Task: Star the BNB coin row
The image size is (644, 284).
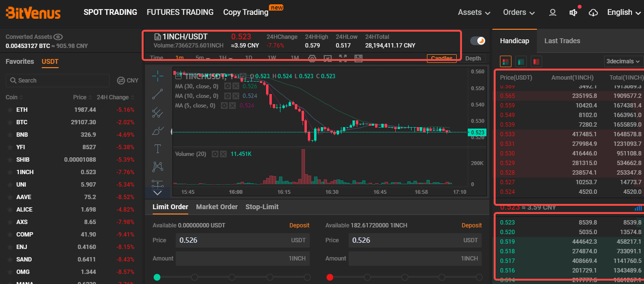Action: (x=10, y=135)
